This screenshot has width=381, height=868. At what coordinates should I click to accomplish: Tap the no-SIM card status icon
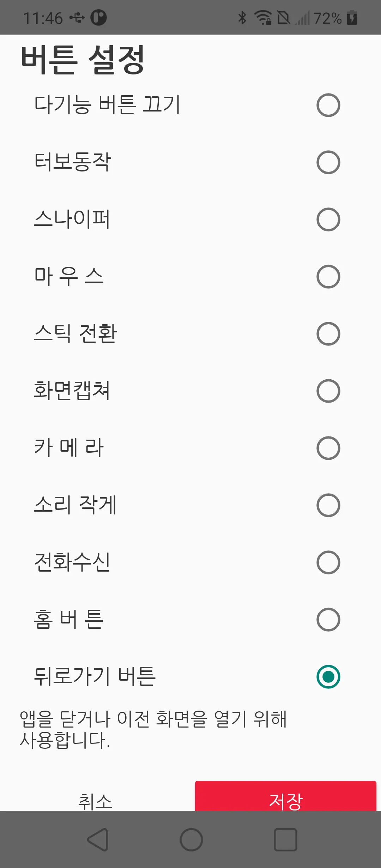pyautogui.click(x=283, y=18)
